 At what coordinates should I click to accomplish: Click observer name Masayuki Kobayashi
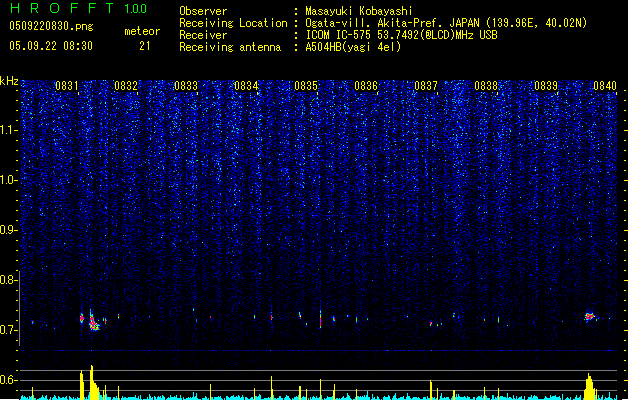point(359,11)
